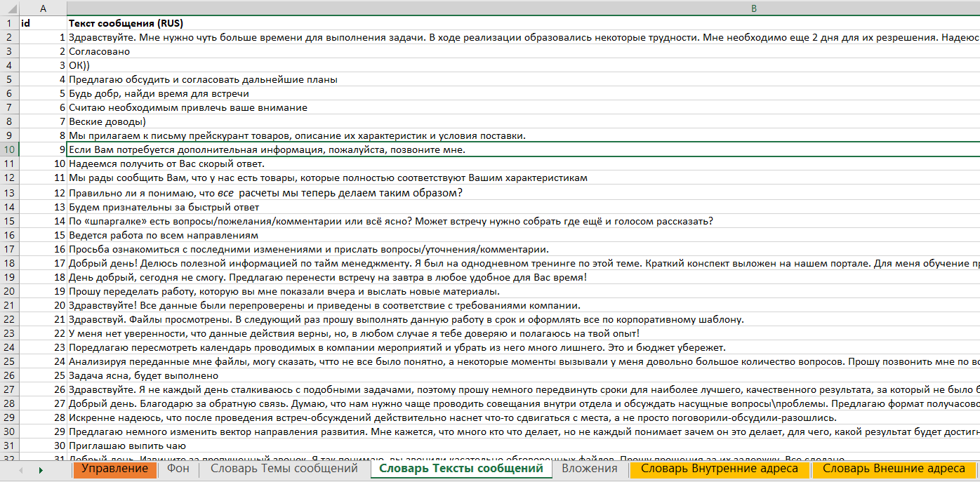Image resolution: width=980 pixels, height=482 pixels.
Task: Click the previous sheet navigation arrow
Action: (x=20, y=469)
